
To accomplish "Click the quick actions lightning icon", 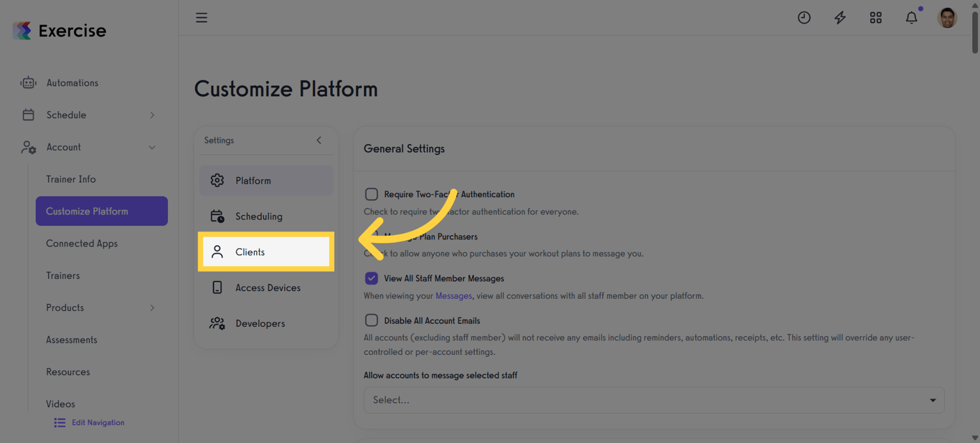I will pos(840,17).
